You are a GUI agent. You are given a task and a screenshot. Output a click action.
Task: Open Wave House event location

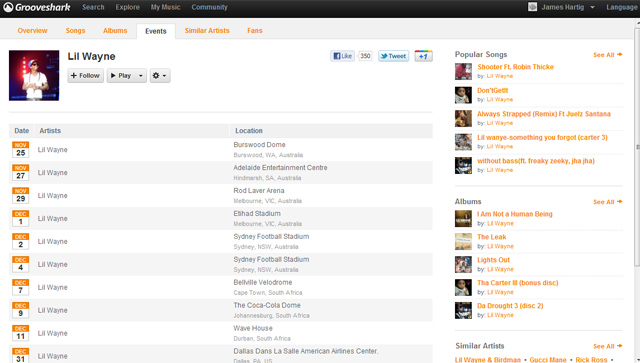(253, 328)
